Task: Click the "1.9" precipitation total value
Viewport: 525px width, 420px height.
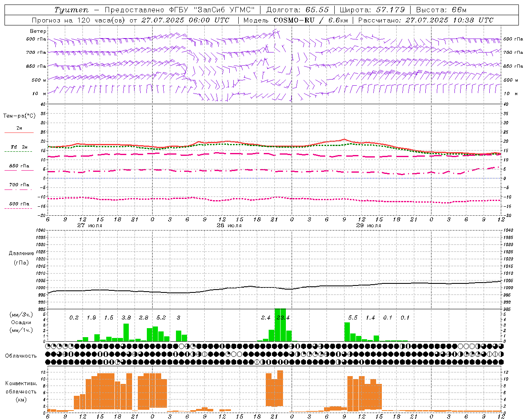Action: tap(91, 318)
